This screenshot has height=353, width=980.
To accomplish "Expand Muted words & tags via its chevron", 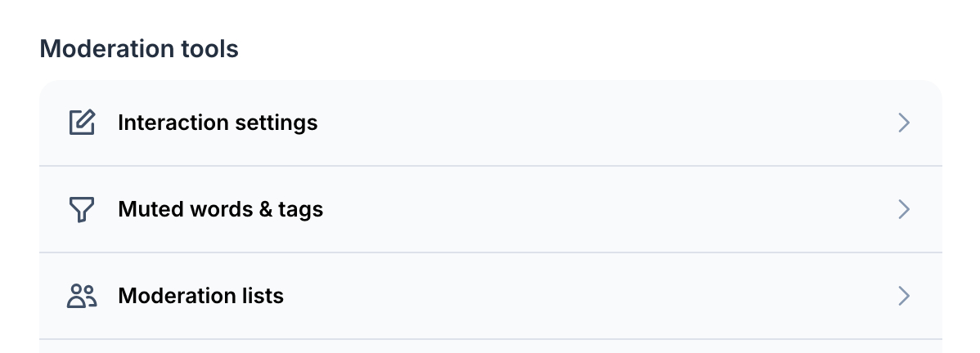I will (903, 209).
